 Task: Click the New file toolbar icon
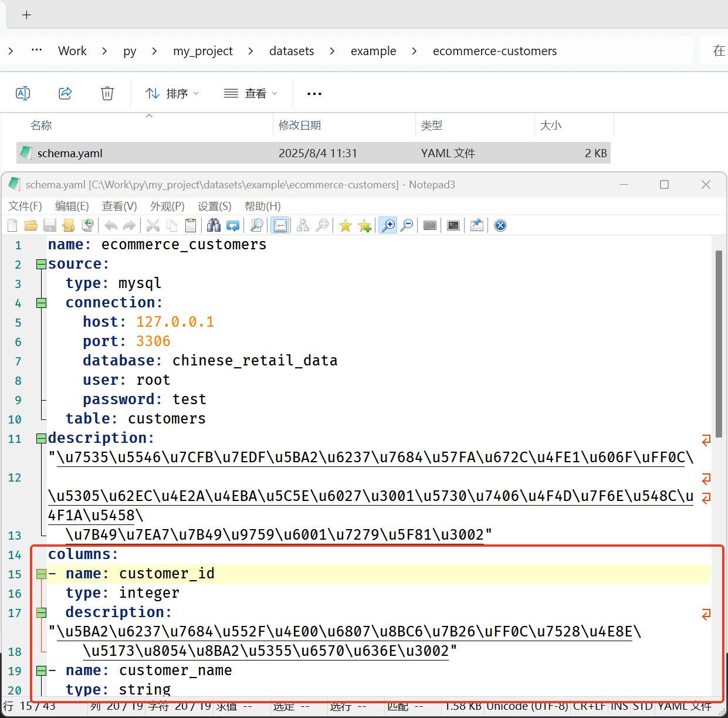tap(12, 225)
